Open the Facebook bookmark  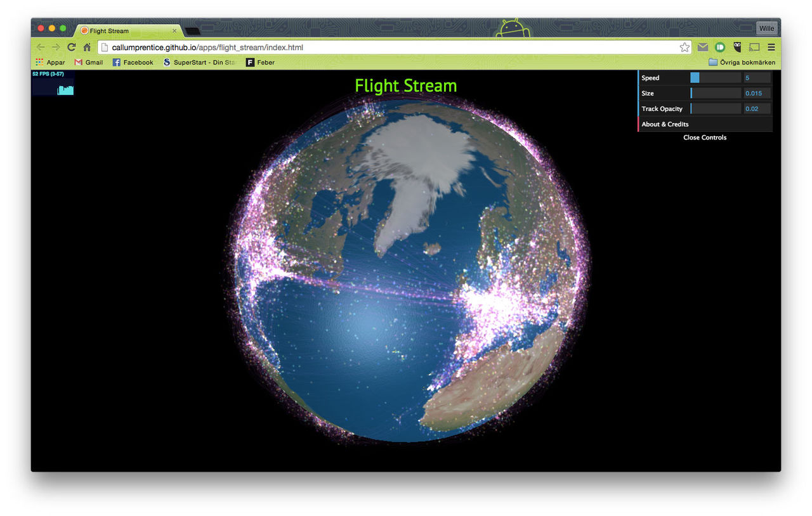coord(133,62)
